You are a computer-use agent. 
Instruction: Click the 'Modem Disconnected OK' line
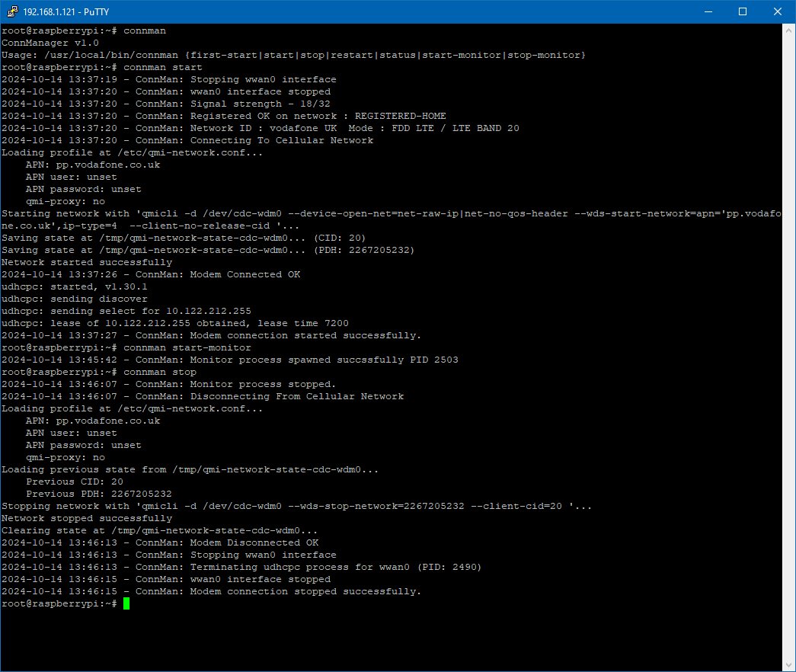[x=160, y=542]
